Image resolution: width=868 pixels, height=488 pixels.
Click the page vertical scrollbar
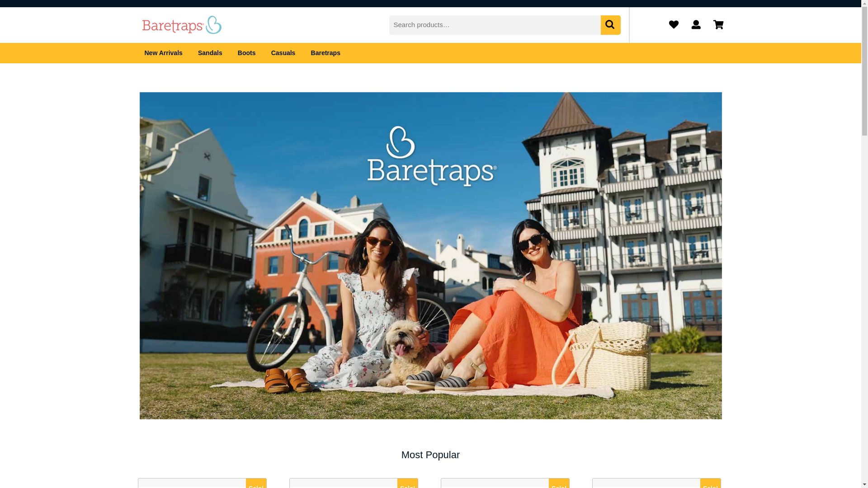[864, 244]
